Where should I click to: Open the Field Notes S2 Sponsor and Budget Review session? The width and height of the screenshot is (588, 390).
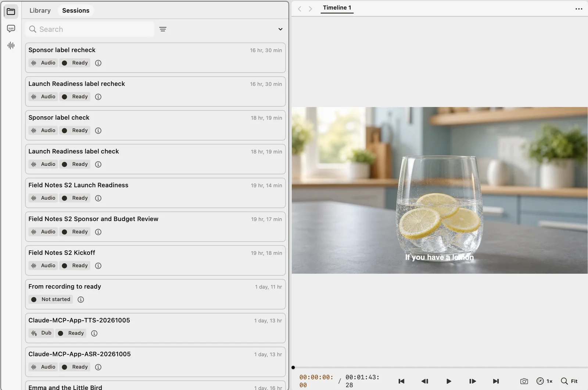(155, 227)
